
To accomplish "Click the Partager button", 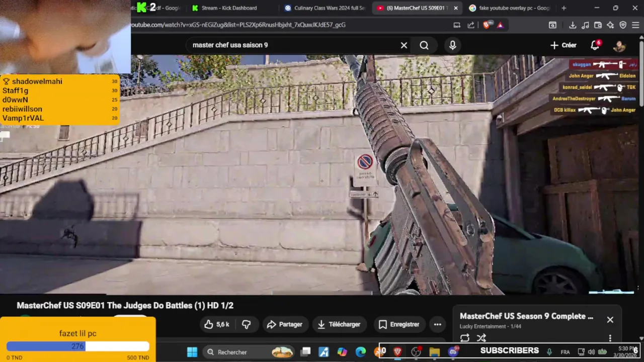I will (x=285, y=325).
